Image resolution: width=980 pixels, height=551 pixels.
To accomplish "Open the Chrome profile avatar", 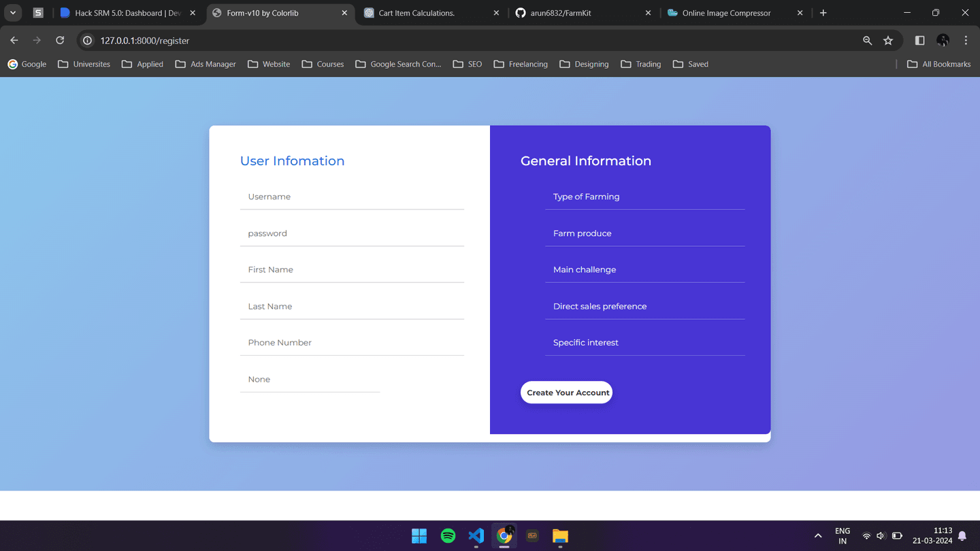I will point(943,41).
